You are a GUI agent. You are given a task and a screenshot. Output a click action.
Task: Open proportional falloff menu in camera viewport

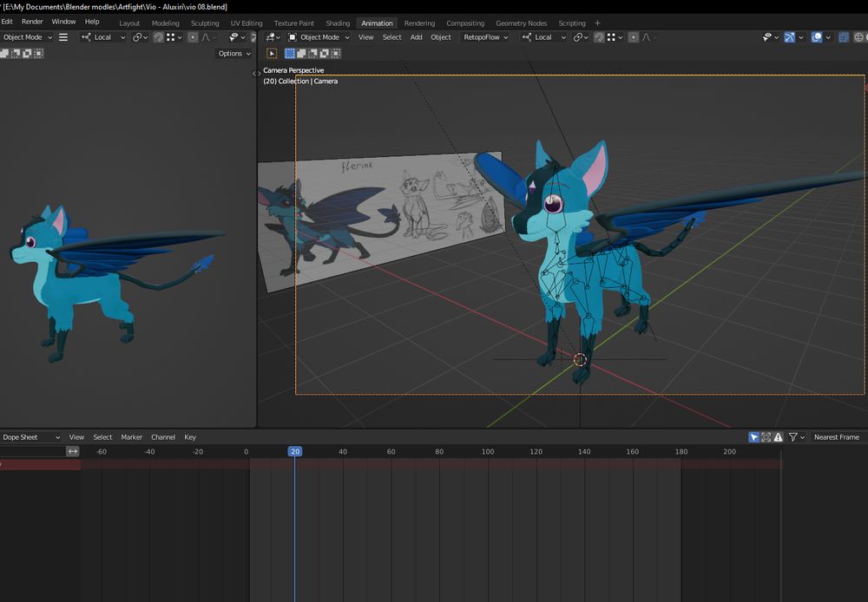coord(648,37)
